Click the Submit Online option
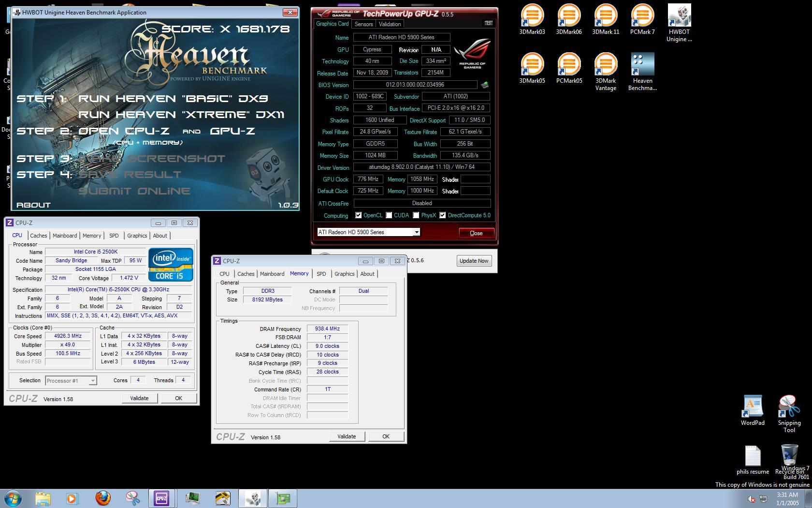812x508 pixels. (x=134, y=191)
